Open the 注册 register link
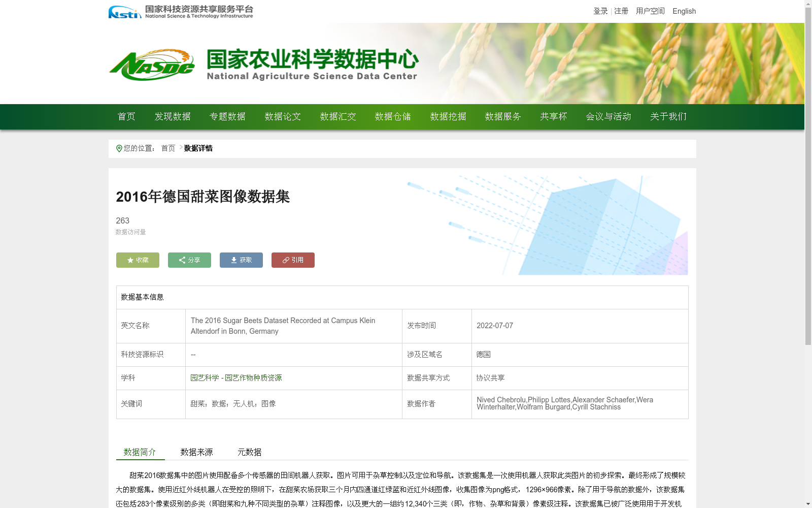 coord(621,11)
